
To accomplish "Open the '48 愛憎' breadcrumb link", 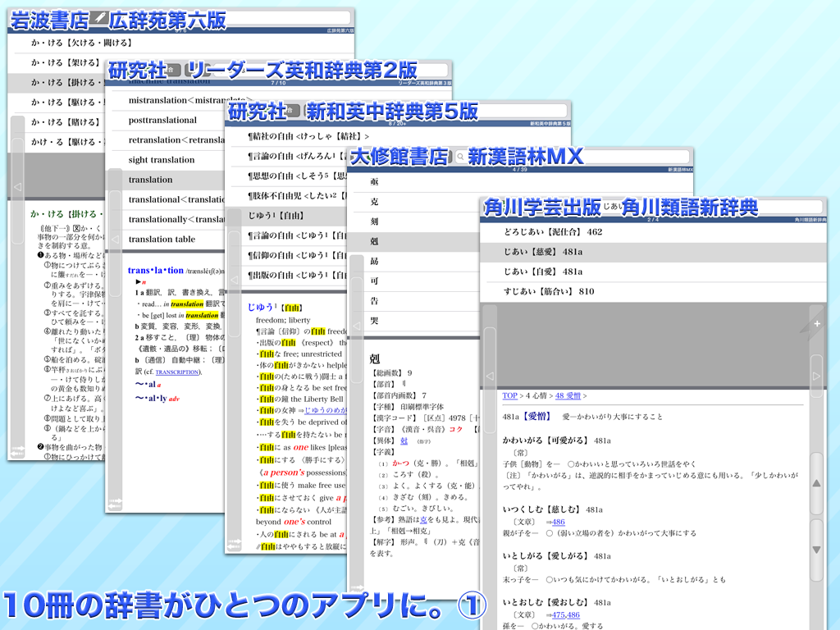I will [568, 396].
